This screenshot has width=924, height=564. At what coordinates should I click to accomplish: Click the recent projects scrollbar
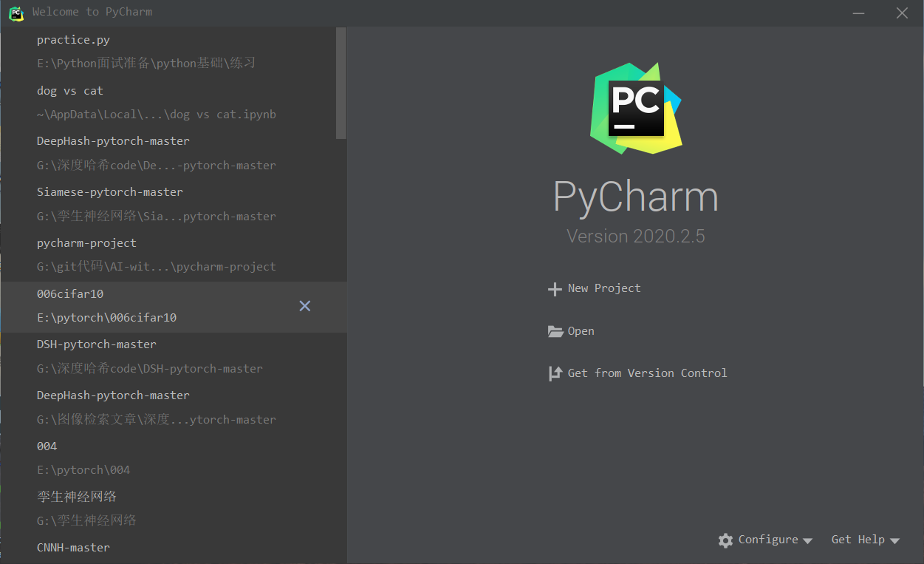pos(341,81)
